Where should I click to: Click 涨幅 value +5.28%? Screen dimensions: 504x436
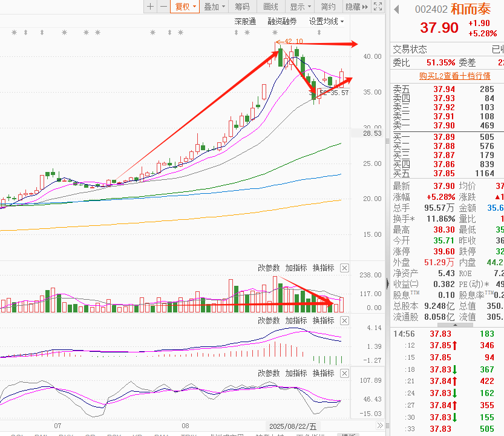coord(440,197)
